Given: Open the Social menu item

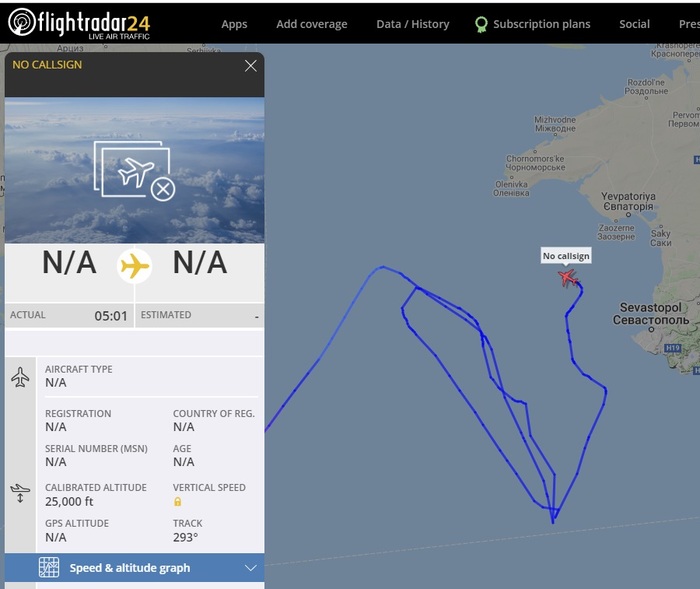Looking at the screenshot, I should [x=634, y=24].
